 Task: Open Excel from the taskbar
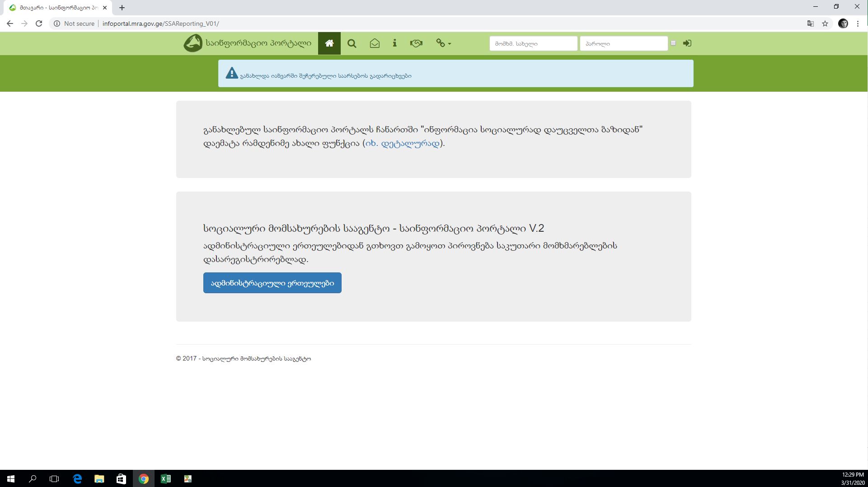click(166, 479)
